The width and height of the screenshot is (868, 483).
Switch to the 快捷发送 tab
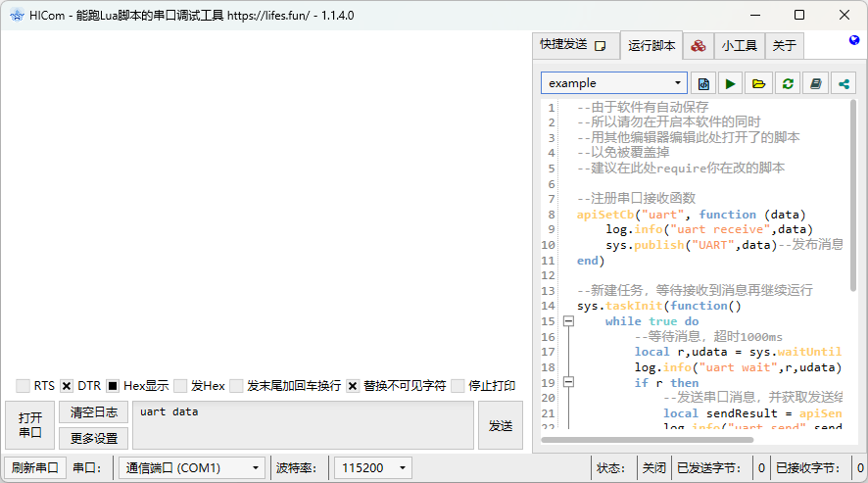[575, 45]
